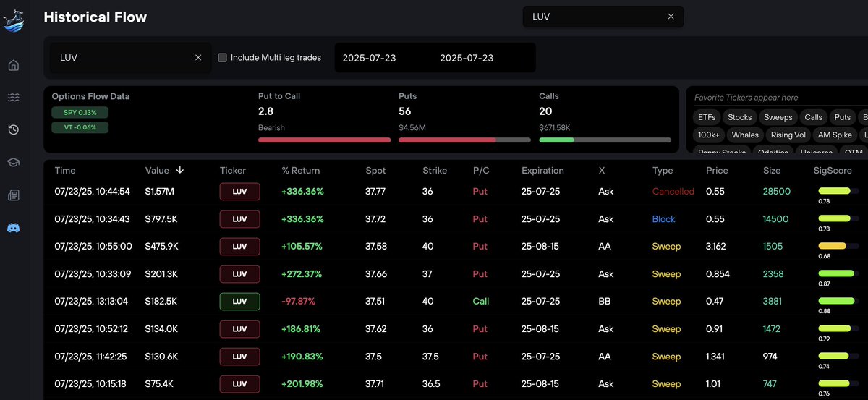Viewport: 868px width, 400px height.
Task: Open the news document icon in sidebar
Action: point(13,195)
